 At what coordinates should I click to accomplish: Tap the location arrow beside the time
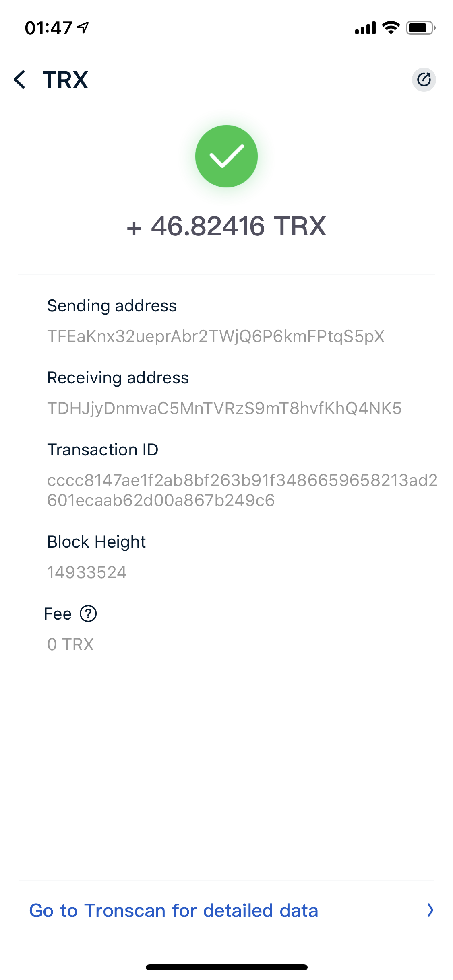pos(83,28)
